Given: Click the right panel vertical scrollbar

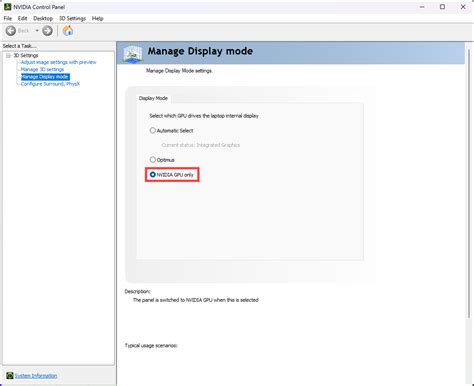Looking at the screenshot, I should 469,183.
